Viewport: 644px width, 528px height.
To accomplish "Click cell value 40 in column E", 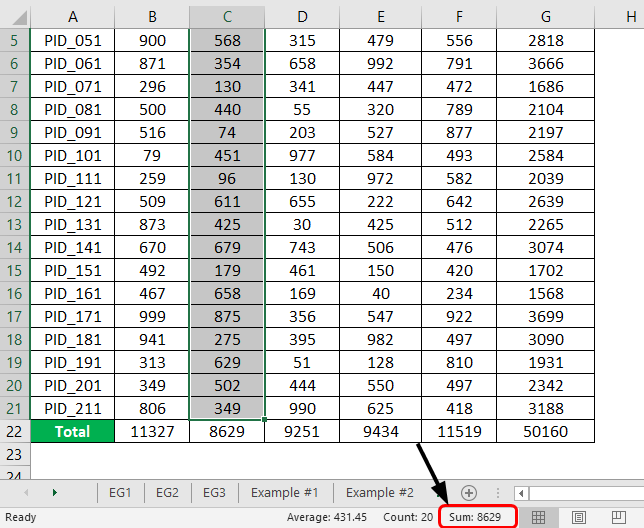I will click(381, 294).
